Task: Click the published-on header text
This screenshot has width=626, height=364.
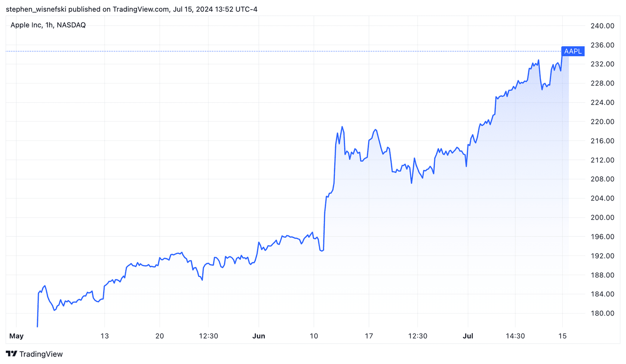Action: point(131,9)
